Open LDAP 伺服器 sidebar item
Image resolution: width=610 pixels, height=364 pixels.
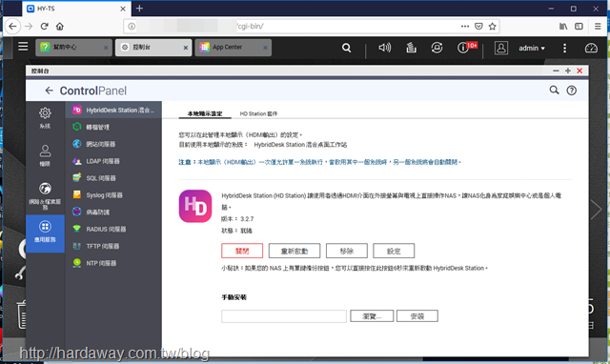point(113,161)
